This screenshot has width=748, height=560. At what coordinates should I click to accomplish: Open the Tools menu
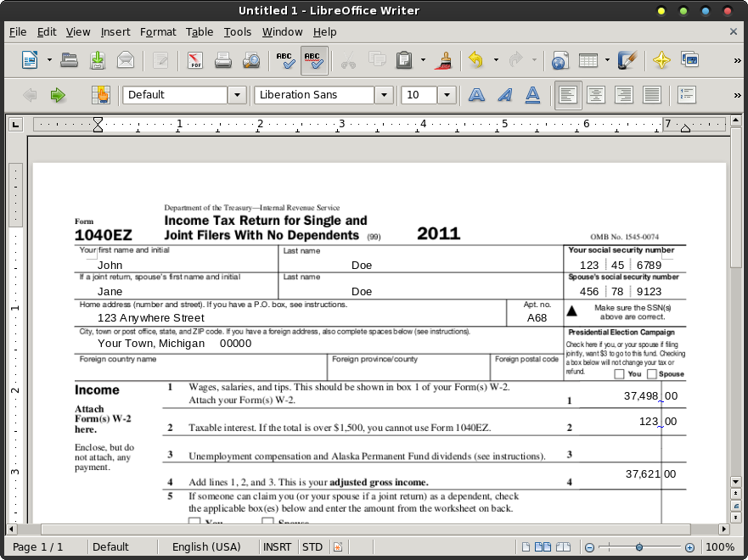coord(238,32)
